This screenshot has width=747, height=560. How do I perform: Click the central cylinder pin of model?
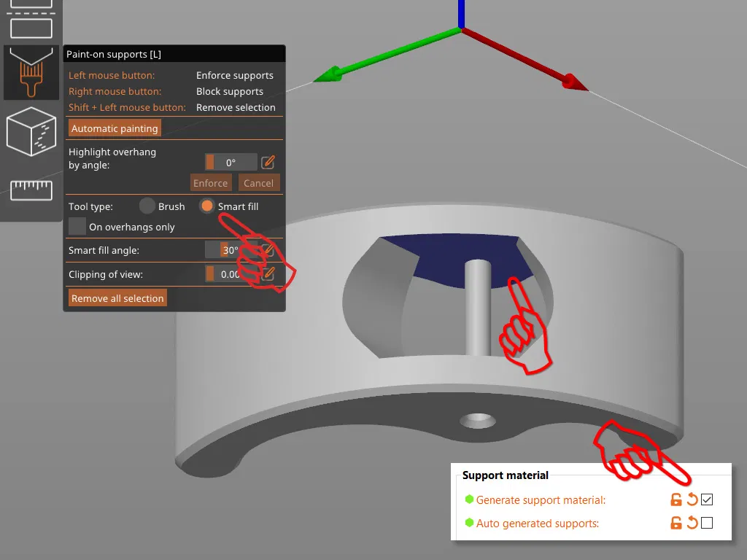(478, 308)
